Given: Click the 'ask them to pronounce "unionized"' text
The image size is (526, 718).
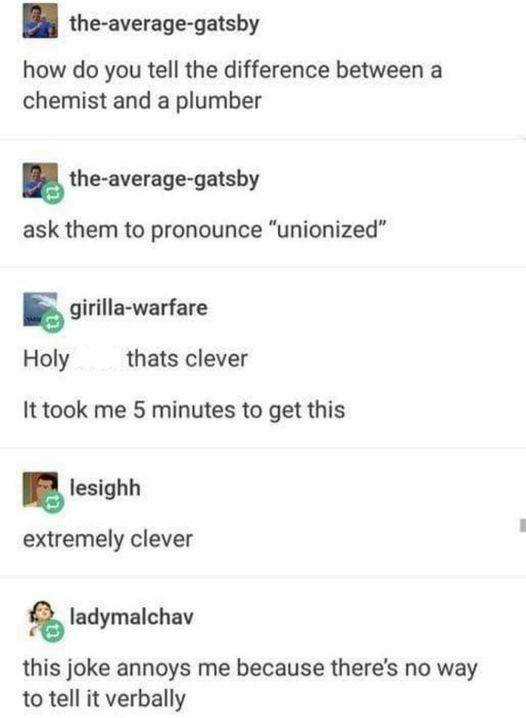Looking at the screenshot, I should point(205,229).
